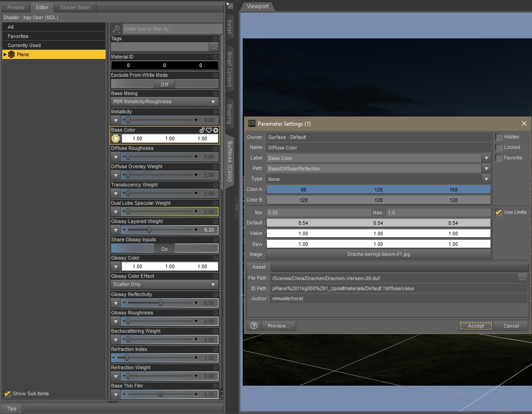This screenshot has height=414, width=532.
Task: Open the filter search magnifier options
Action: tap(116, 29)
